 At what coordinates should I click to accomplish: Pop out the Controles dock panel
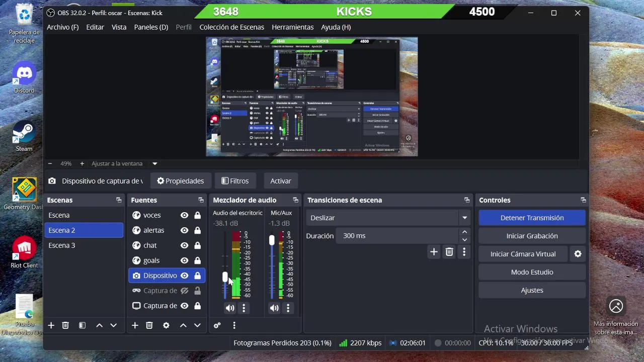(x=583, y=200)
